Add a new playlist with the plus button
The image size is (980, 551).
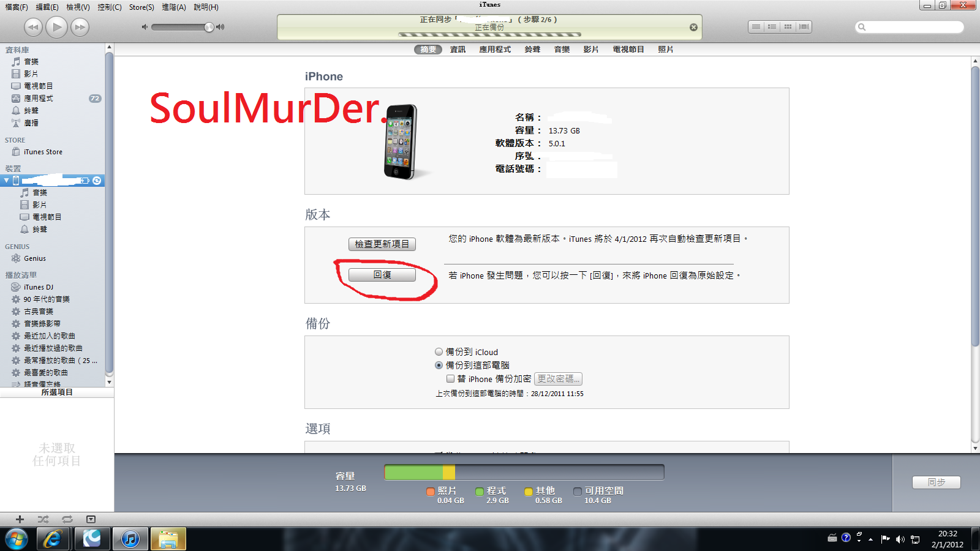pos(20,519)
